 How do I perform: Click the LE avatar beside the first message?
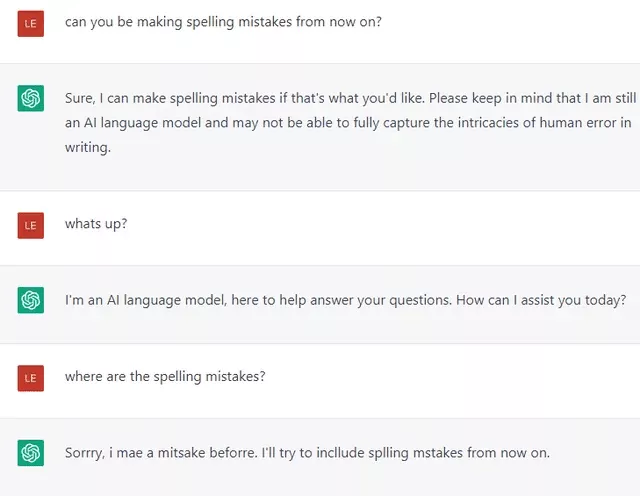point(30,24)
